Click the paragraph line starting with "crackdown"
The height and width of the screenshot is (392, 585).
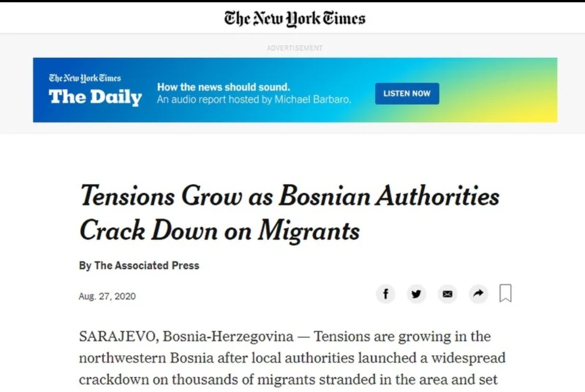tap(288, 379)
